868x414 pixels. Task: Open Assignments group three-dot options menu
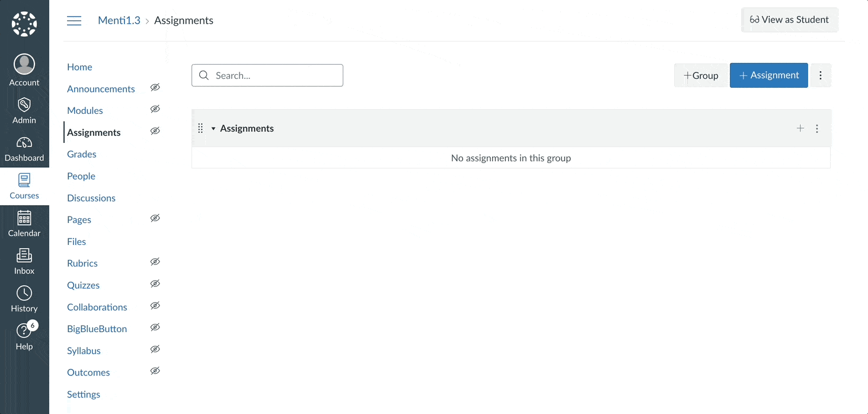(817, 128)
